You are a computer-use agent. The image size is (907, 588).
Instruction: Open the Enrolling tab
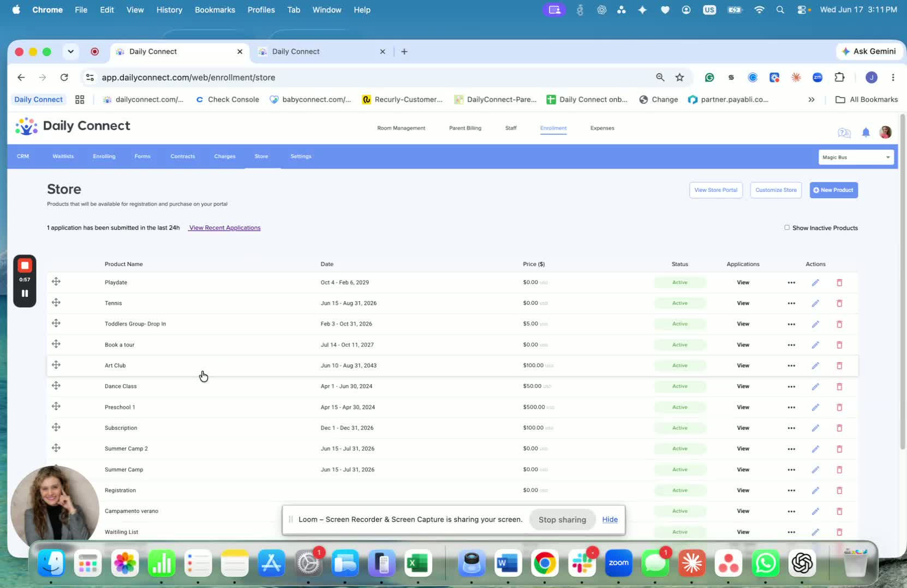(x=104, y=157)
